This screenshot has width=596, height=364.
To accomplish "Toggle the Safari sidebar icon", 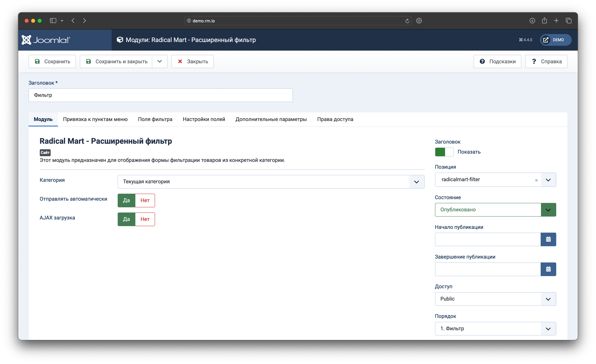I will pyautogui.click(x=53, y=21).
